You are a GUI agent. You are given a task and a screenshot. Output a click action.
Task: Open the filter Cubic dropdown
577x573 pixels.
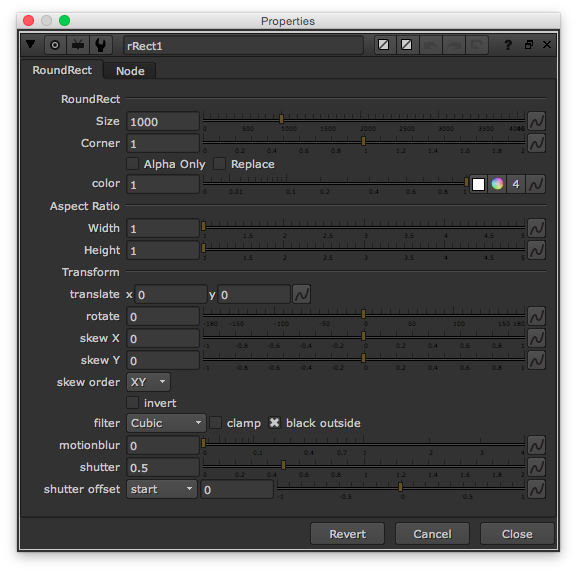coord(166,423)
